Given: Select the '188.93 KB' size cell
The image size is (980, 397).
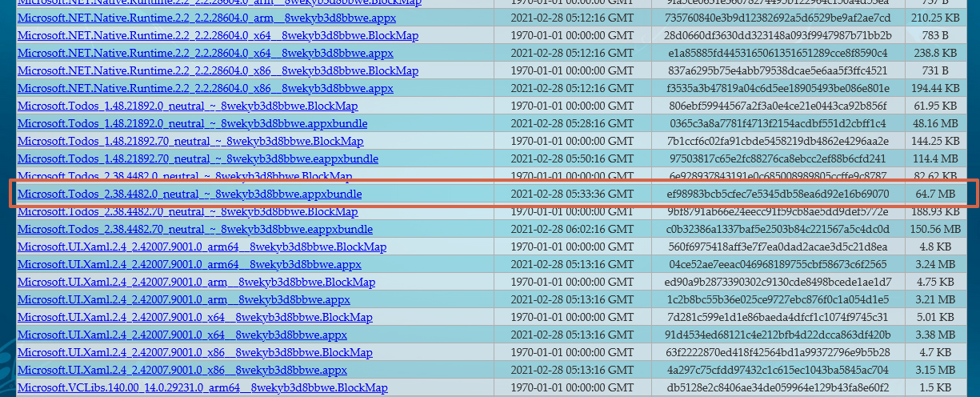Looking at the screenshot, I should (x=934, y=211).
